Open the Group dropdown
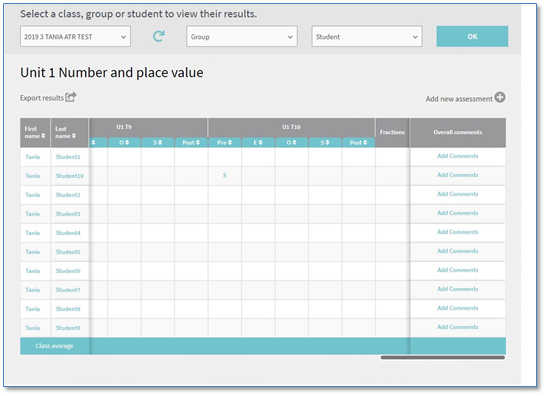This screenshot has height=396, width=546. 242,36
